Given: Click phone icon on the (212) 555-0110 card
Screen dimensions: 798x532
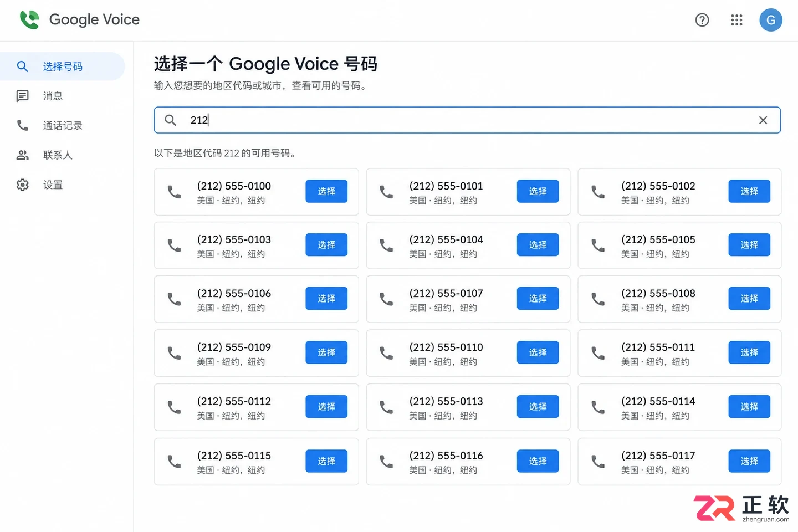Looking at the screenshot, I should click(386, 353).
